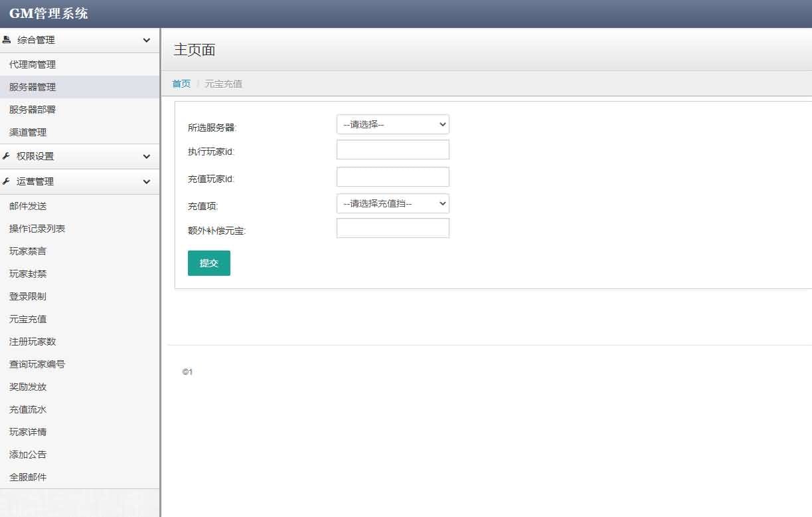Open the 邮件发送 page
812x517 pixels.
[27, 206]
